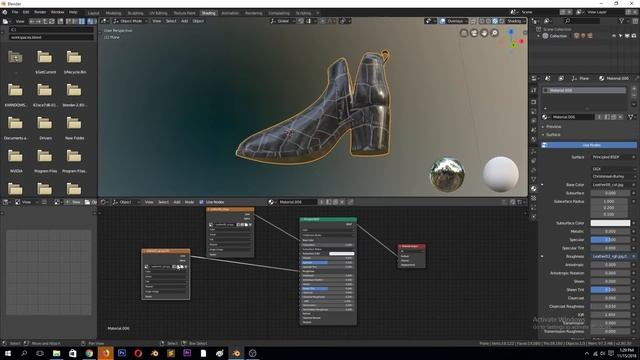Click the 3D viewport editor type icon

pos(104,21)
